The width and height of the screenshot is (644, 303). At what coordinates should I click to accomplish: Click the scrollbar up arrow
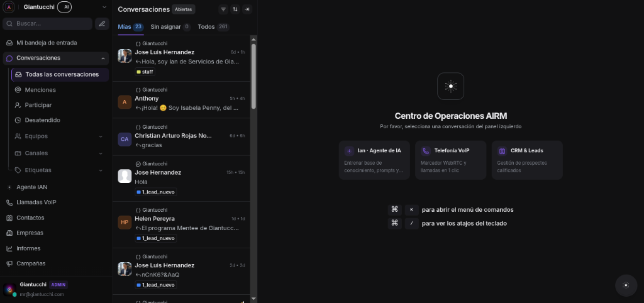[253, 40]
